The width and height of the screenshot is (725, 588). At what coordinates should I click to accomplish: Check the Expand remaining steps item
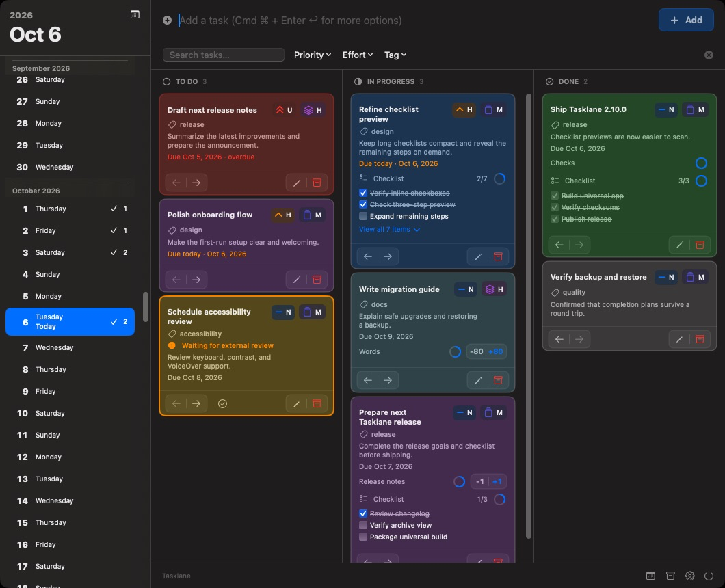pyautogui.click(x=363, y=216)
